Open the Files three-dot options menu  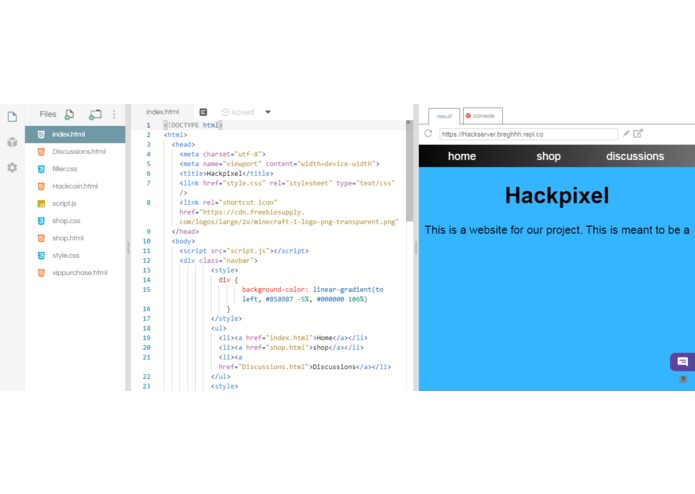pyautogui.click(x=114, y=114)
